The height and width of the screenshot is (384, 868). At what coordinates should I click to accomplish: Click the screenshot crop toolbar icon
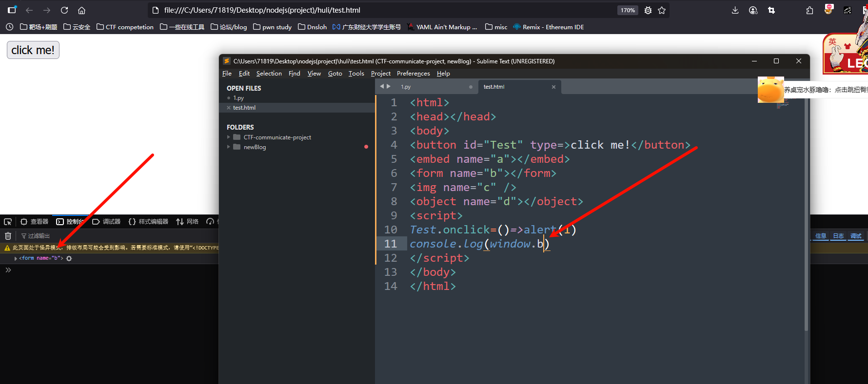tap(771, 10)
